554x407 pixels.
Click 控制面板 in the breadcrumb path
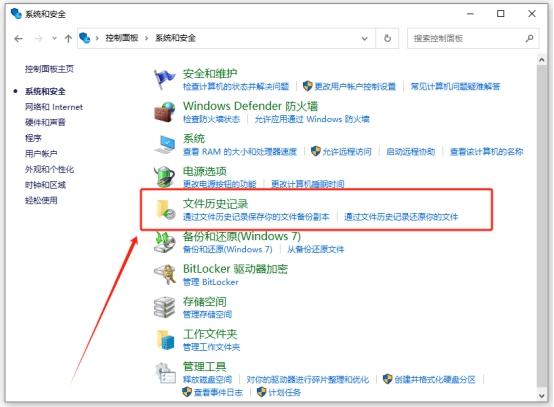(x=122, y=38)
